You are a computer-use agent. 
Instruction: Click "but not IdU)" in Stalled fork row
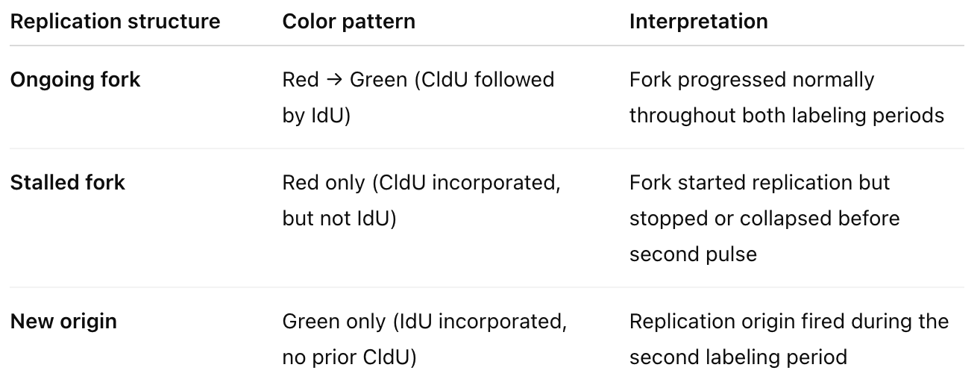339,219
